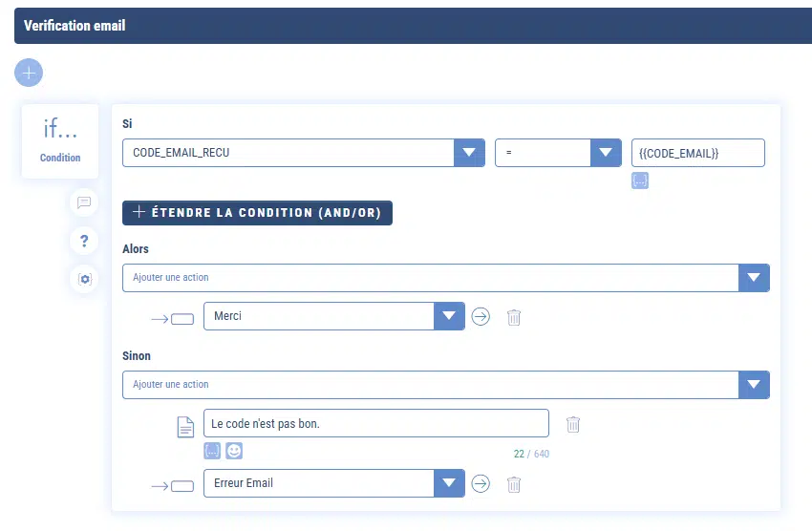Open the Alors 'Ajouter une action' dropdown
The width and height of the screenshot is (812, 531).
[754, 278]
